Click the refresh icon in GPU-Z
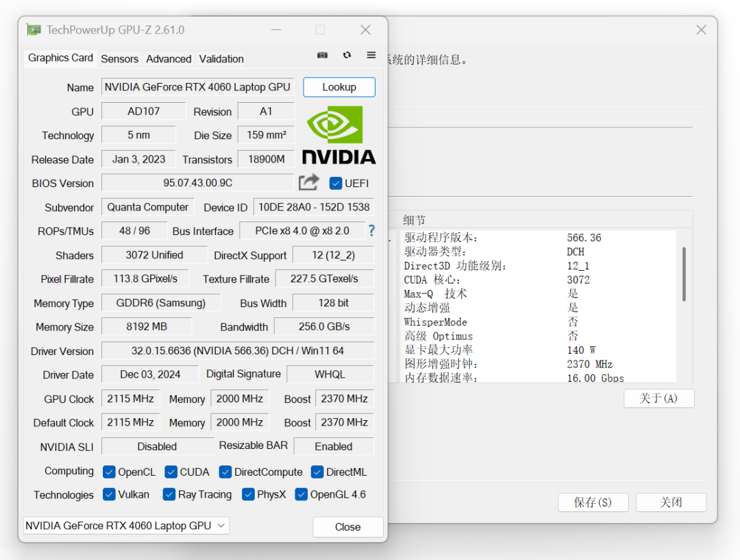740x560 pixels. 347,56
